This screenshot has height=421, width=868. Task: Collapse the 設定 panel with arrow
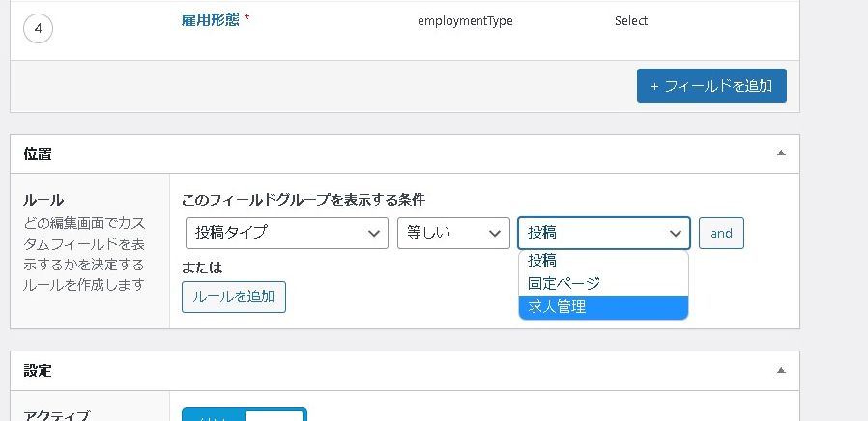781,370
